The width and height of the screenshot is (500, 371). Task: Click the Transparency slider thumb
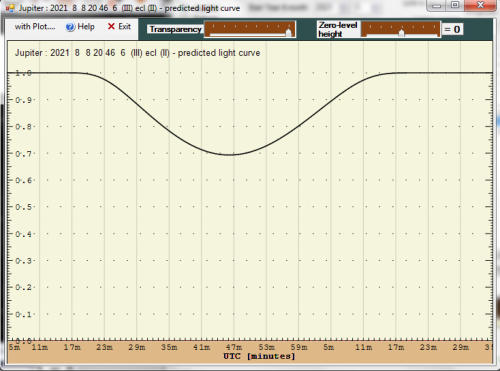click(289, 32)
